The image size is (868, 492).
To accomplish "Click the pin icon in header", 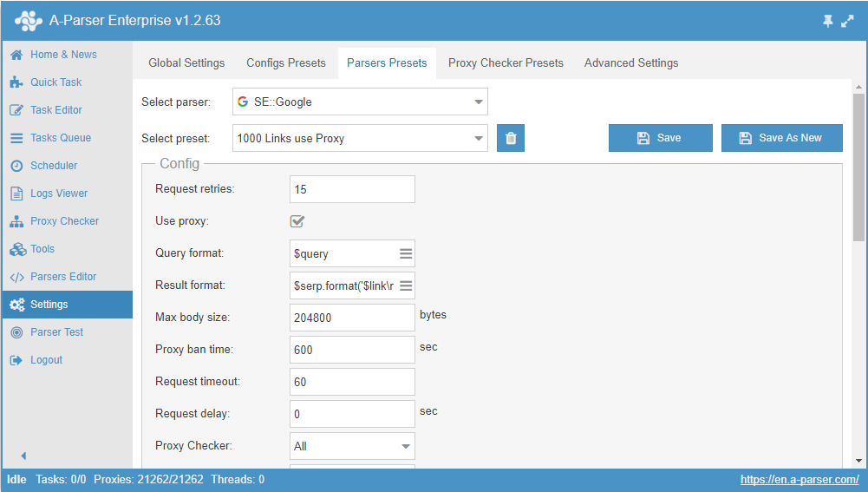I will point(828,21).
